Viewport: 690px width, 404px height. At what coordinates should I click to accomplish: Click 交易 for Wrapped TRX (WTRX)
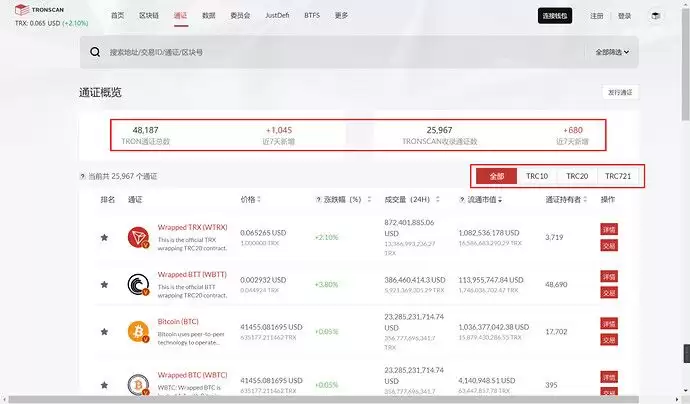click(609, 246)
